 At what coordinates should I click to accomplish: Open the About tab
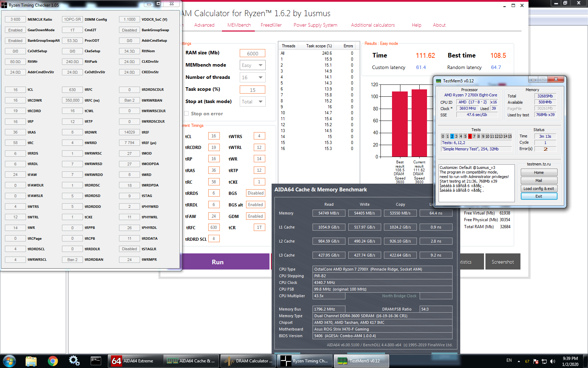pyautogui.click(x=439, y=25)
